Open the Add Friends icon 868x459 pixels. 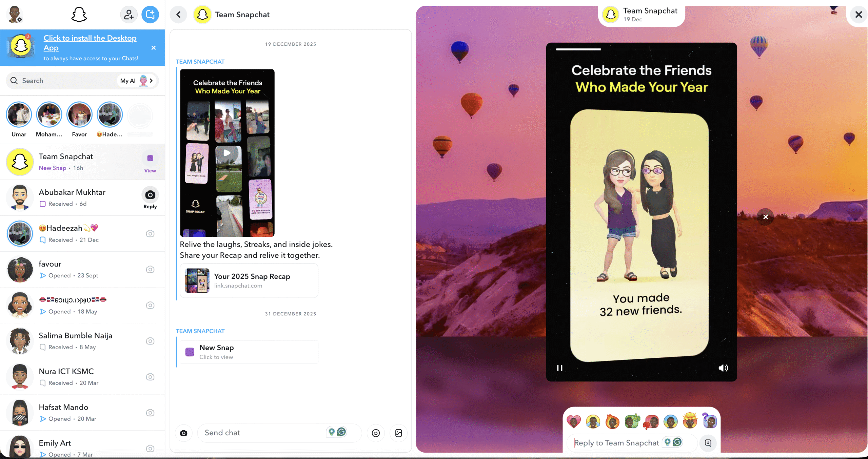pos(129,15)
